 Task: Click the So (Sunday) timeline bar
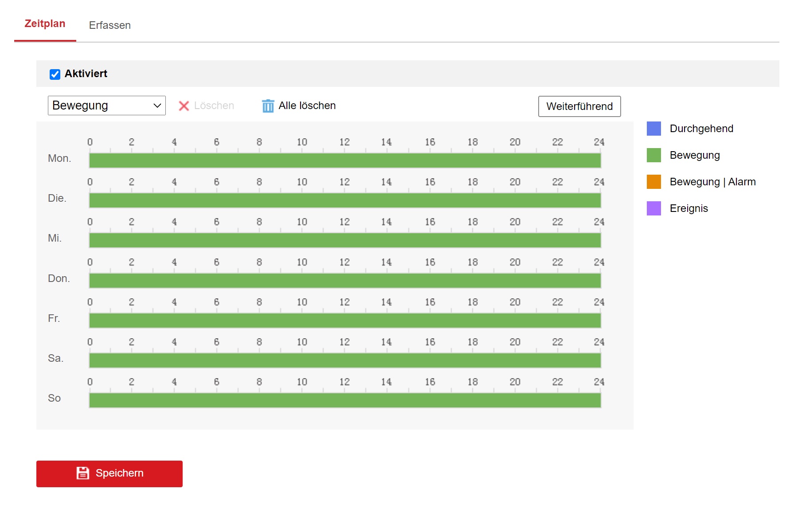(x=345, y=400)
